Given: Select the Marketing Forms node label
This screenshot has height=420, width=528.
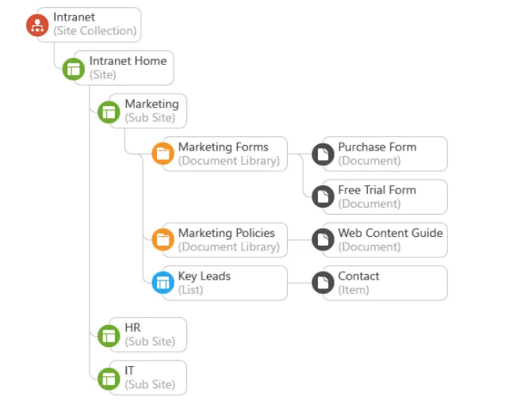Looking at the screenshot, I should 223,147.
